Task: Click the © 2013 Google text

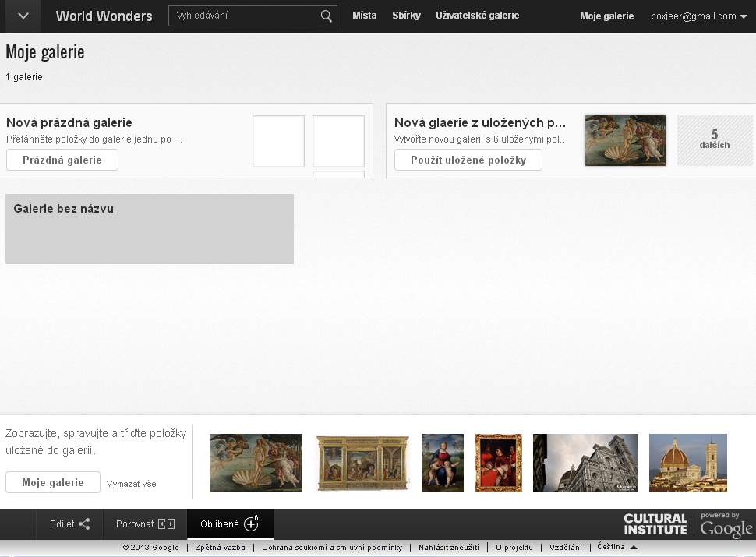Action: click(150, 548)
